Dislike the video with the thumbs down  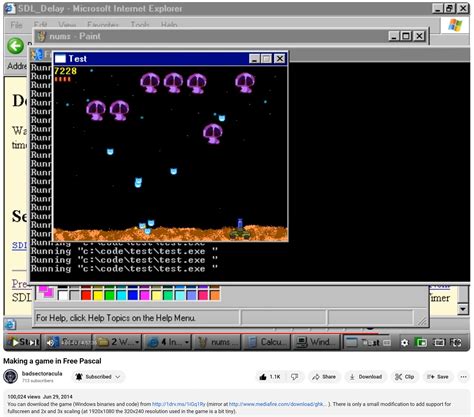[294, 377]
